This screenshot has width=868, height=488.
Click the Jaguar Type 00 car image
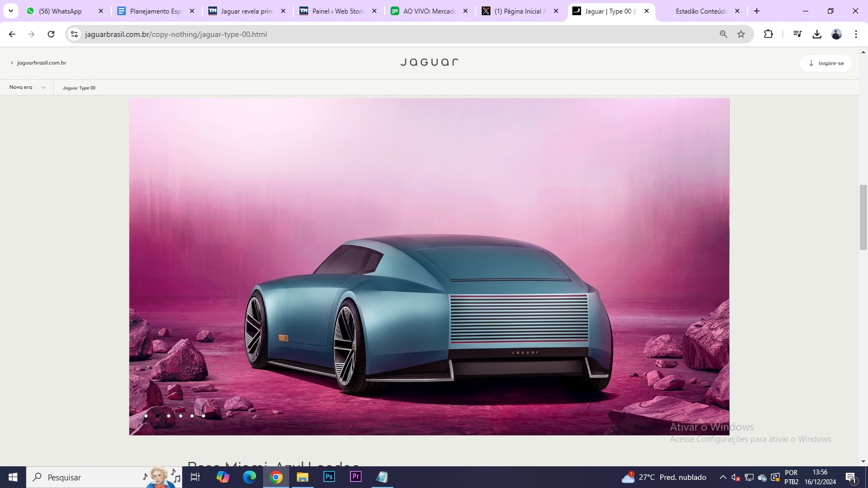pyautogui.click(x=429, y=267)
